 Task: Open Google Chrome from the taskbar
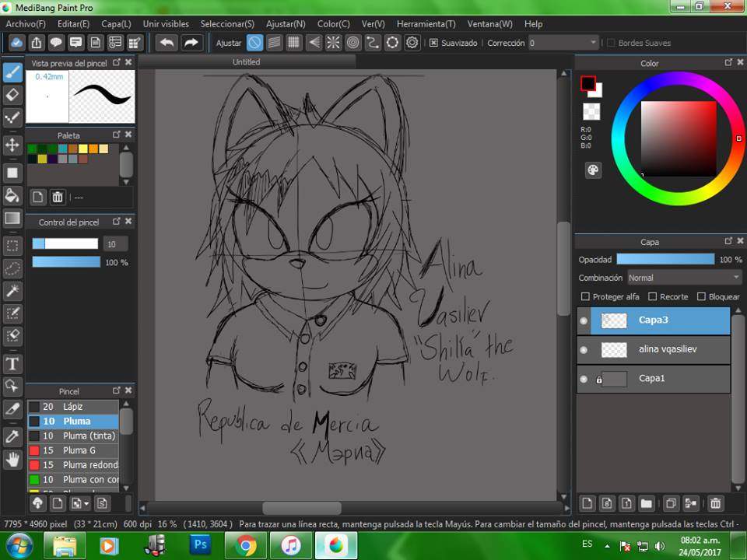click(246, 546)
